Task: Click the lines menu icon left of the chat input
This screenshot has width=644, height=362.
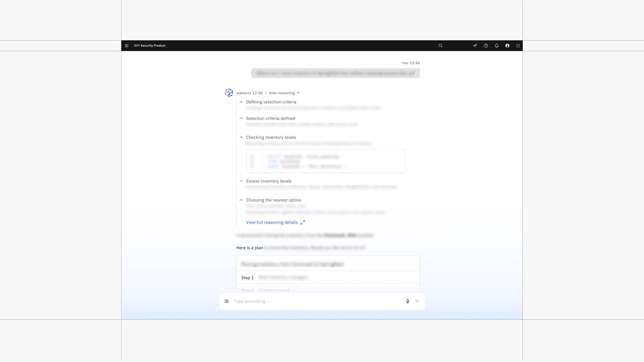Action: [x=227, y=301]
